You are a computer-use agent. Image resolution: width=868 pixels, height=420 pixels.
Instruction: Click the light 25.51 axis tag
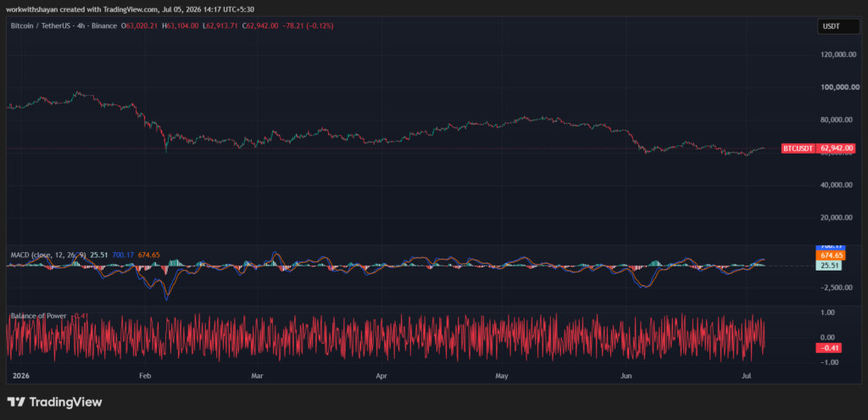click(831, 266)
